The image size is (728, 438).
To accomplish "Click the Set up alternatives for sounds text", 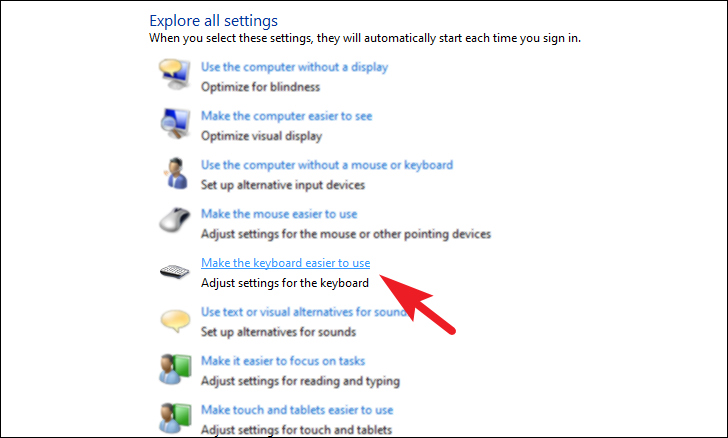I will [x=279, y=332].
